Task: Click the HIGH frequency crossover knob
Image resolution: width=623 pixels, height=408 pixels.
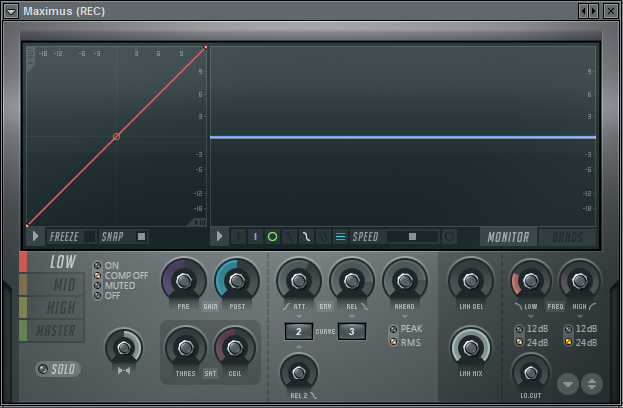Action: pyautogui.click(x=580, y=280)
